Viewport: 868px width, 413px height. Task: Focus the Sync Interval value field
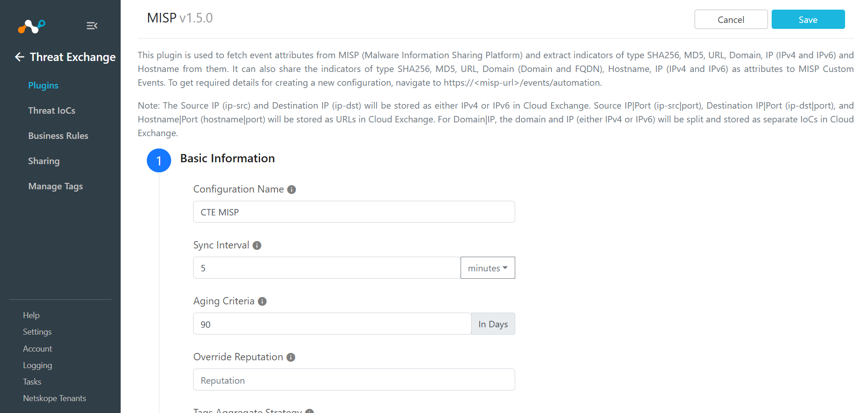click(327, 268)
